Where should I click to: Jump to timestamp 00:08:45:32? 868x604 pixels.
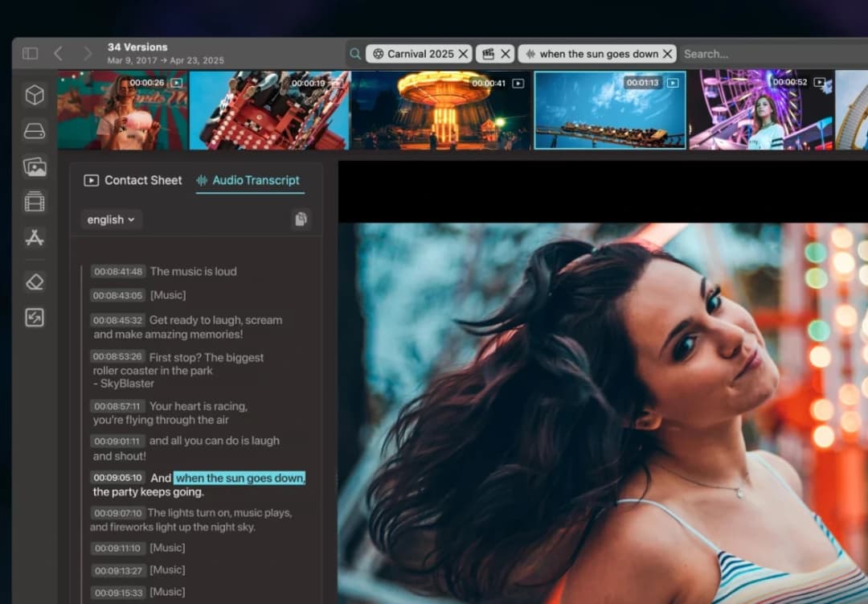tap(118, 320)
